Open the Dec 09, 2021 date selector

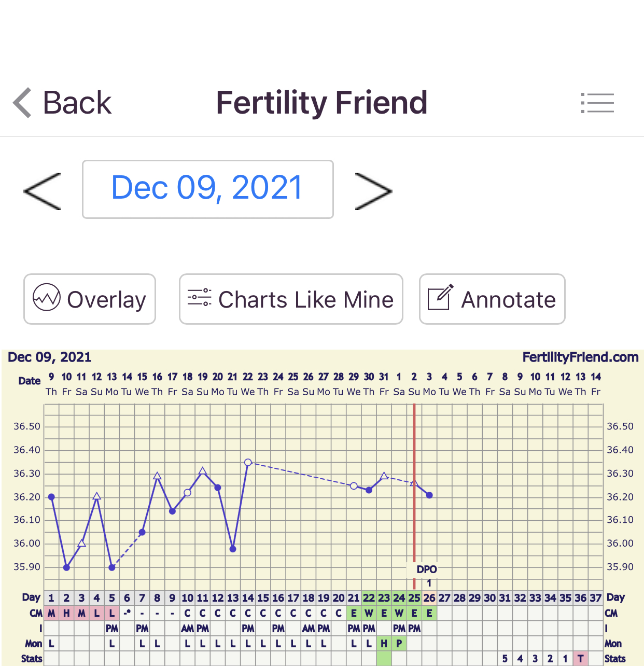click(x=207, y=189)
